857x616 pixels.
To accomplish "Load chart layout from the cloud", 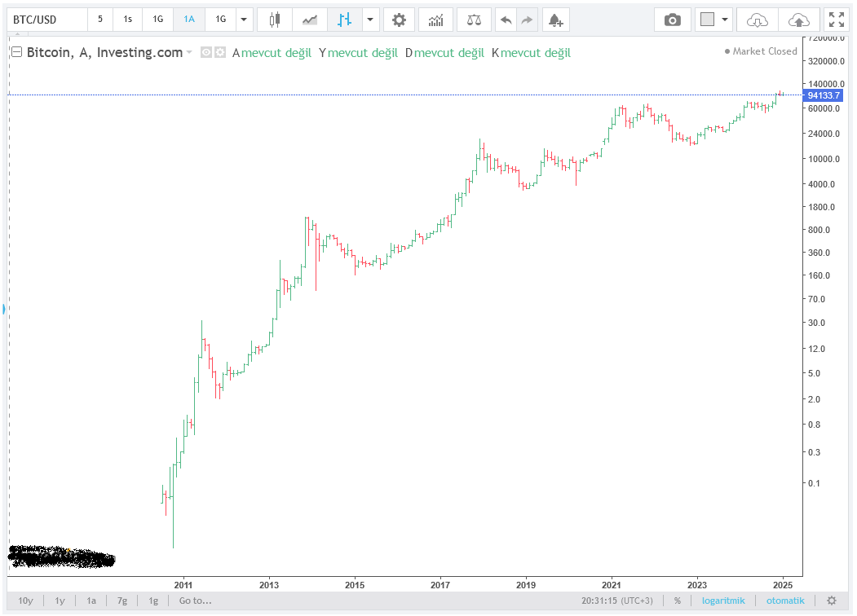I will pos(758,20).
